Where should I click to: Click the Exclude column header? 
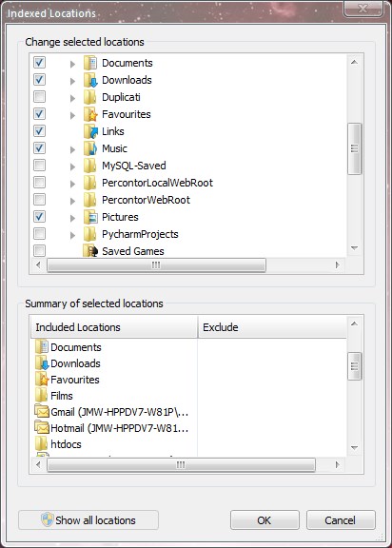click(x=272, y=327)
